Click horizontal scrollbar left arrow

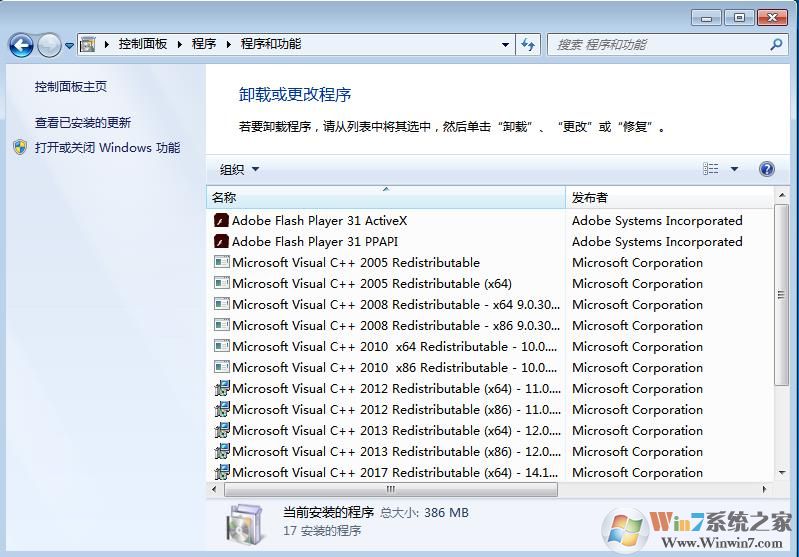point(215,489)
